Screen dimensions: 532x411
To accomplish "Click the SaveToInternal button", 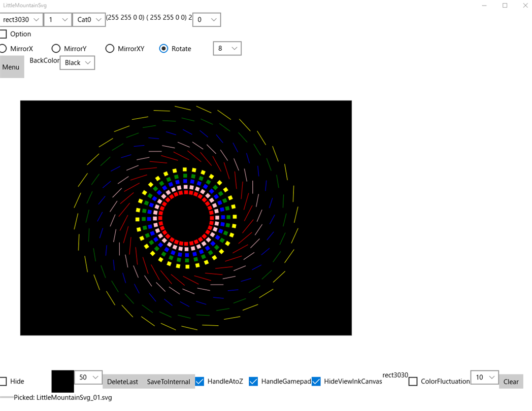I will pyautogui.click(x=169, y=382).
